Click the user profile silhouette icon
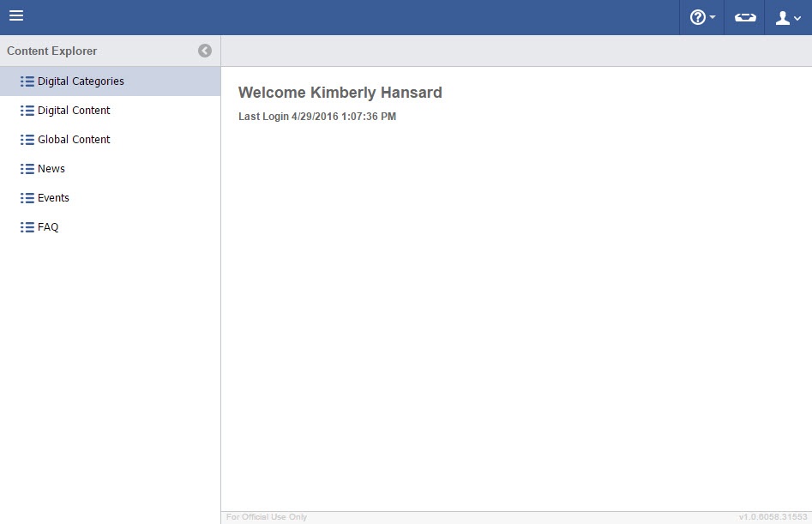 pos(782,17)
